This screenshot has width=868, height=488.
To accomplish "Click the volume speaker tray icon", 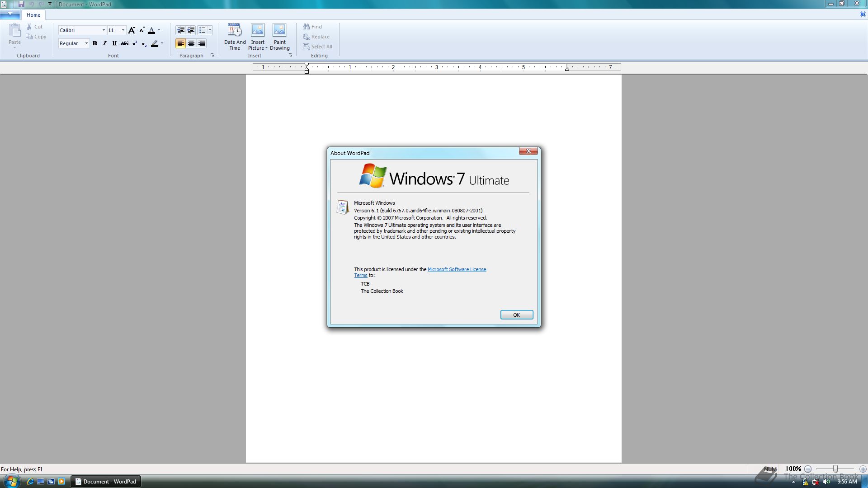I will click(x=826, y=482).
